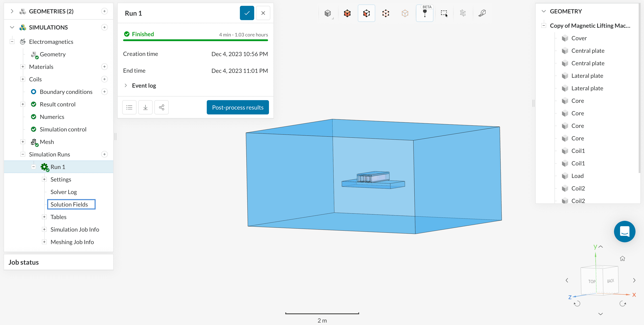This screenshot has height=325, width=644.
Task: Open the run list view icon
Action: point(129,108)
